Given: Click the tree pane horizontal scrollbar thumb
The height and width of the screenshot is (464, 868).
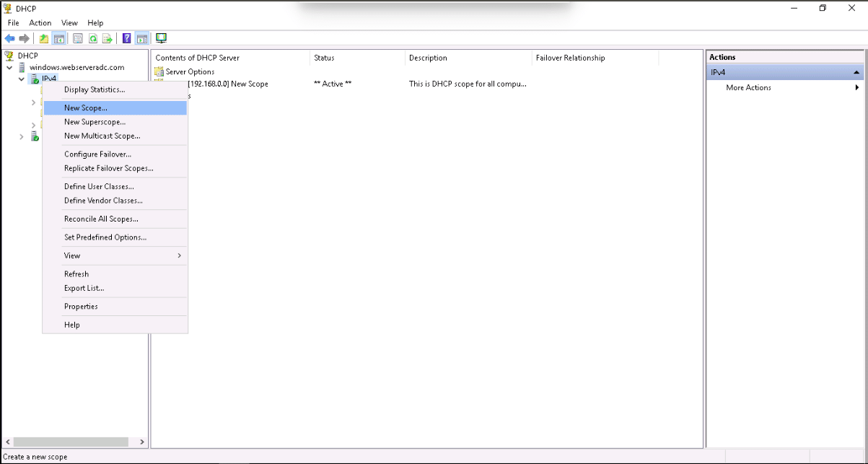Looking at the screenshot, I should (x=71, y=442).
